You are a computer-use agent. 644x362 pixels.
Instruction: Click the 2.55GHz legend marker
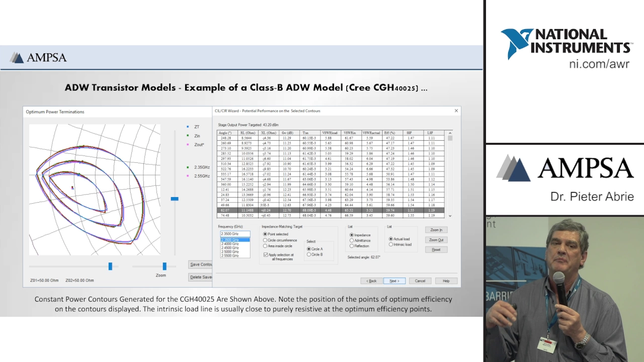(188, 176)
